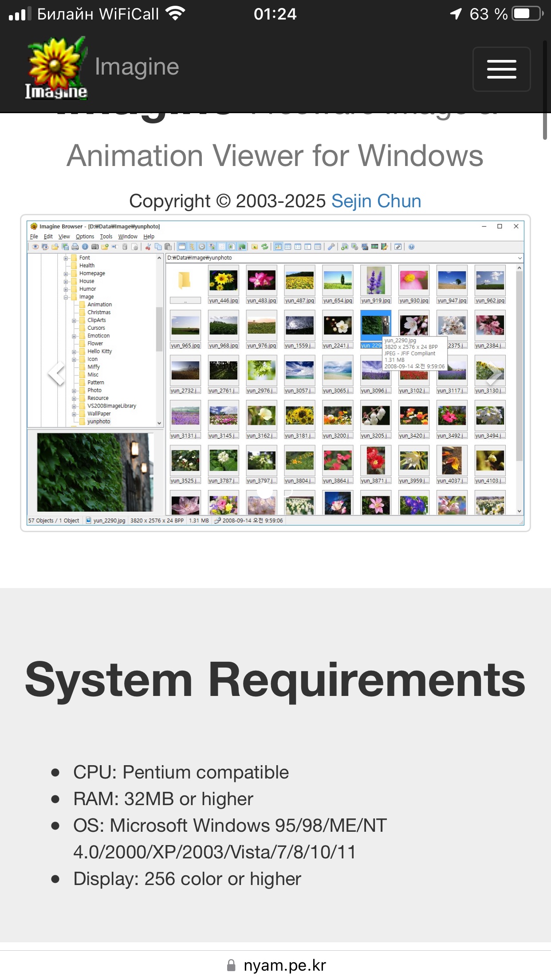Image resolution: width=551 pixels, height=980 pixels.
Task: Select the yun_3871 red flower thumbnail
Action: 376,464
